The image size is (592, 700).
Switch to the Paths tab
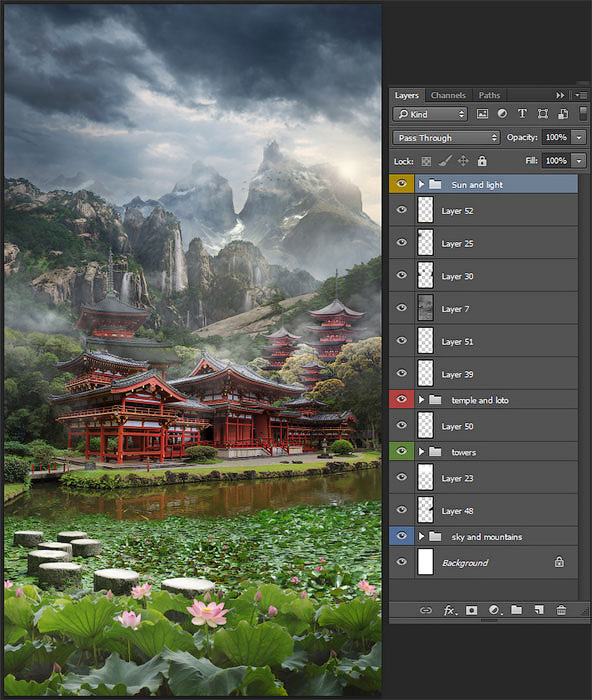pos(489,95)
